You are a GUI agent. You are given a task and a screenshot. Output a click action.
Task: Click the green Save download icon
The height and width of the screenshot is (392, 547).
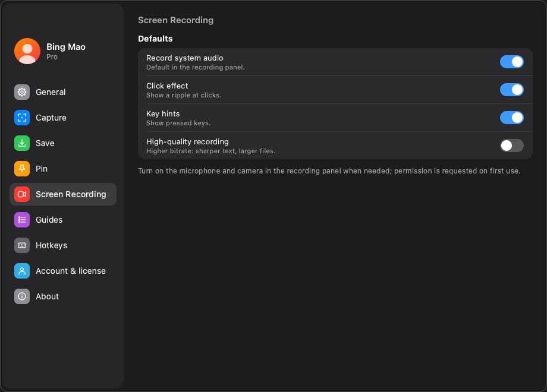21,143
